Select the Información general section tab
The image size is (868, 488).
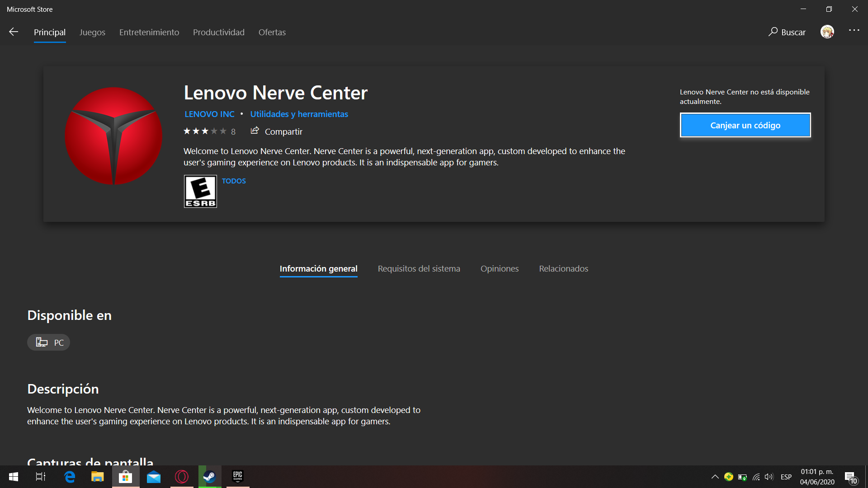[318, 268]
